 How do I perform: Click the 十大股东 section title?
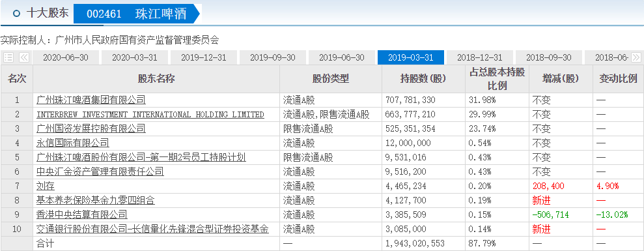click(48, 13)
